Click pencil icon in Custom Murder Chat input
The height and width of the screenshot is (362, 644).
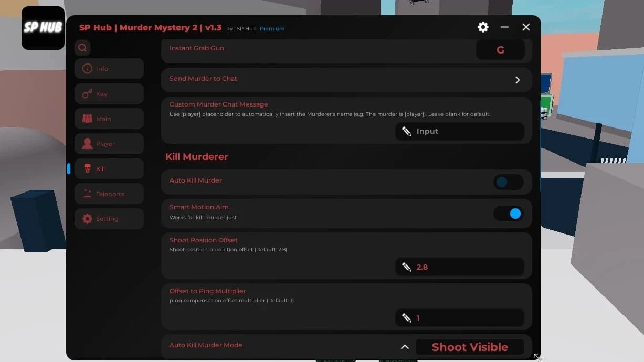(407, 131)
